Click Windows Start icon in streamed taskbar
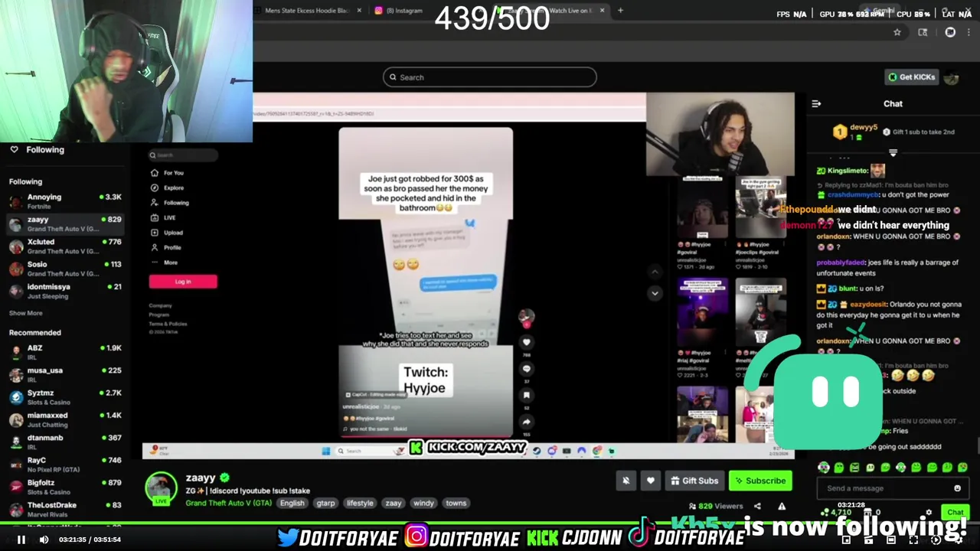 point(326,451)
